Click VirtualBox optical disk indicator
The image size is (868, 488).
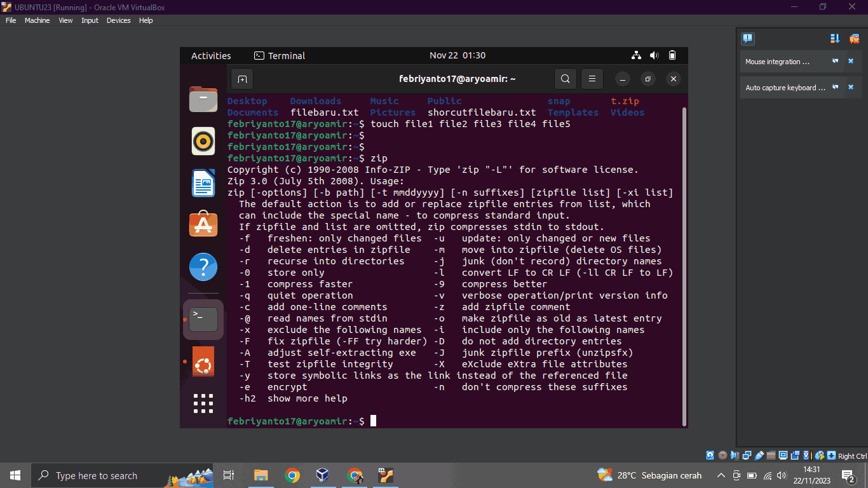pos(722,456)
